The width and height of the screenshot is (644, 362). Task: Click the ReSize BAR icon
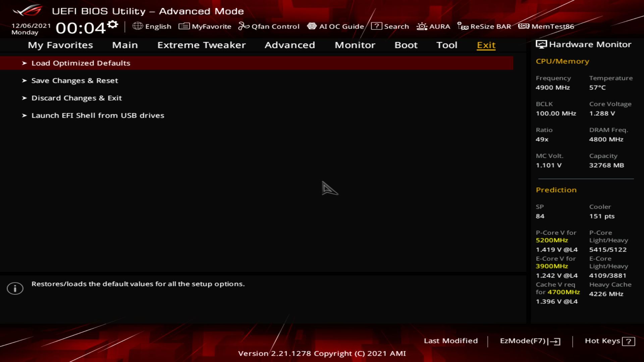click(x=463, y=26)
